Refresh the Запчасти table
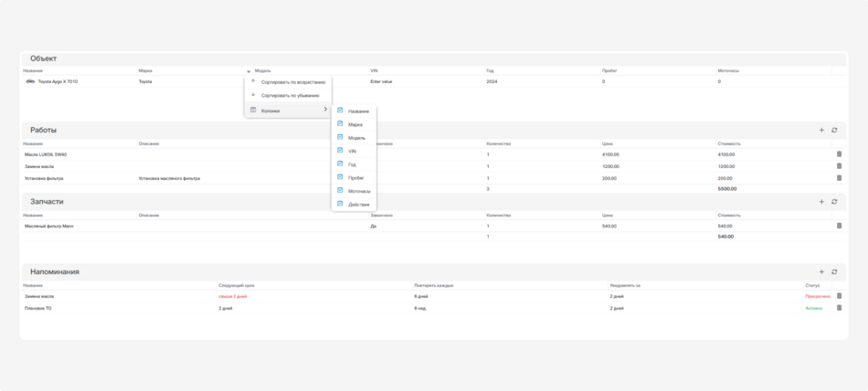Image resolution: width=868 pixels, height=391 pixels. coord(834,201)
